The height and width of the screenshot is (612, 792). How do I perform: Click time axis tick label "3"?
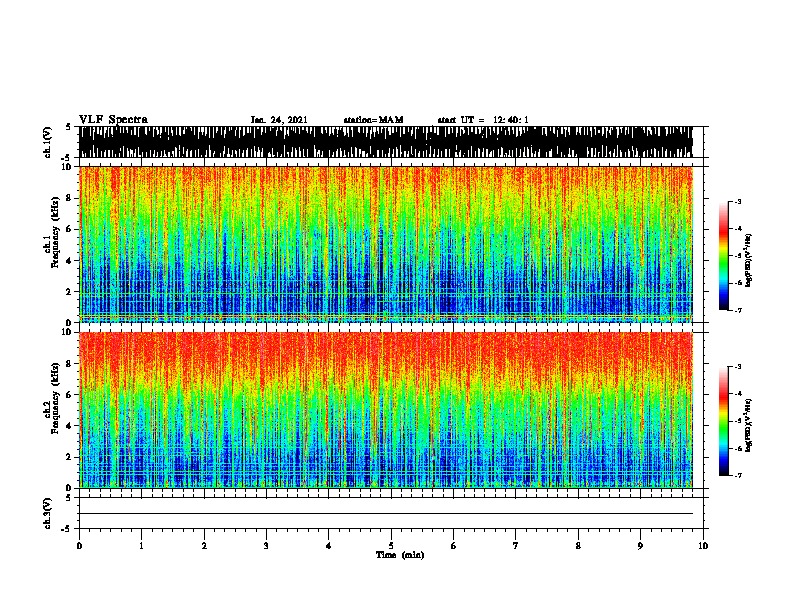[x=266, y=545]
